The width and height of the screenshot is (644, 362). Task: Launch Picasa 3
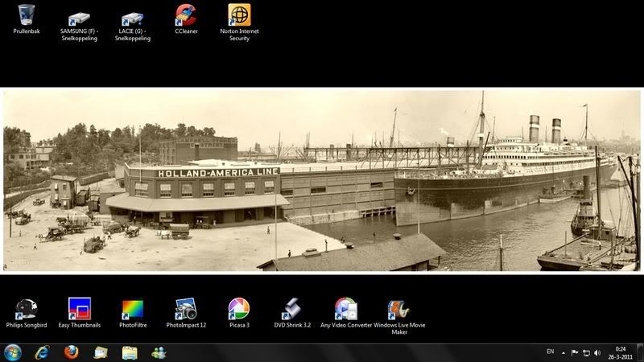tap(239, 313)
